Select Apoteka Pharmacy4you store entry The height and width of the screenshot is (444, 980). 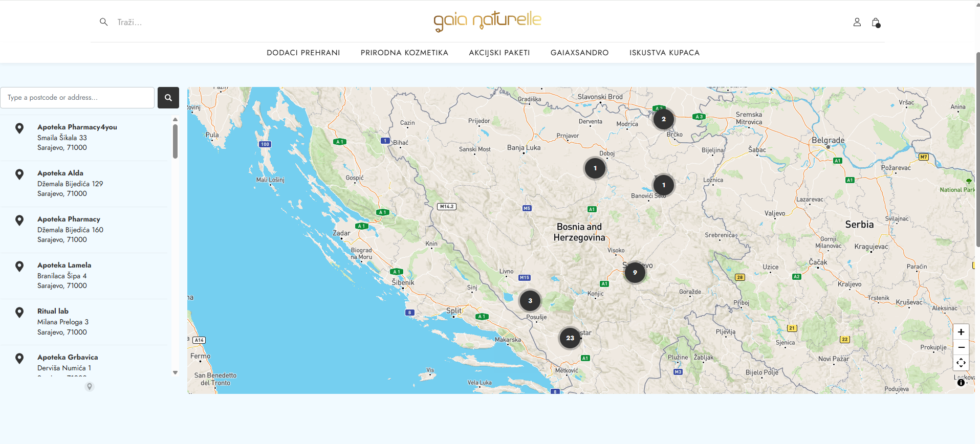[84, 138]
